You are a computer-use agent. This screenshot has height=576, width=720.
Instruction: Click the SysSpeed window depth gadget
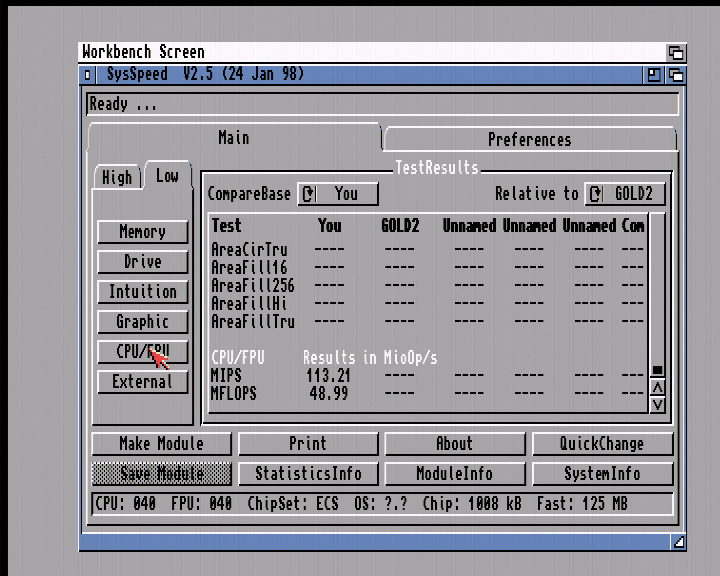[x=676, y=75]
